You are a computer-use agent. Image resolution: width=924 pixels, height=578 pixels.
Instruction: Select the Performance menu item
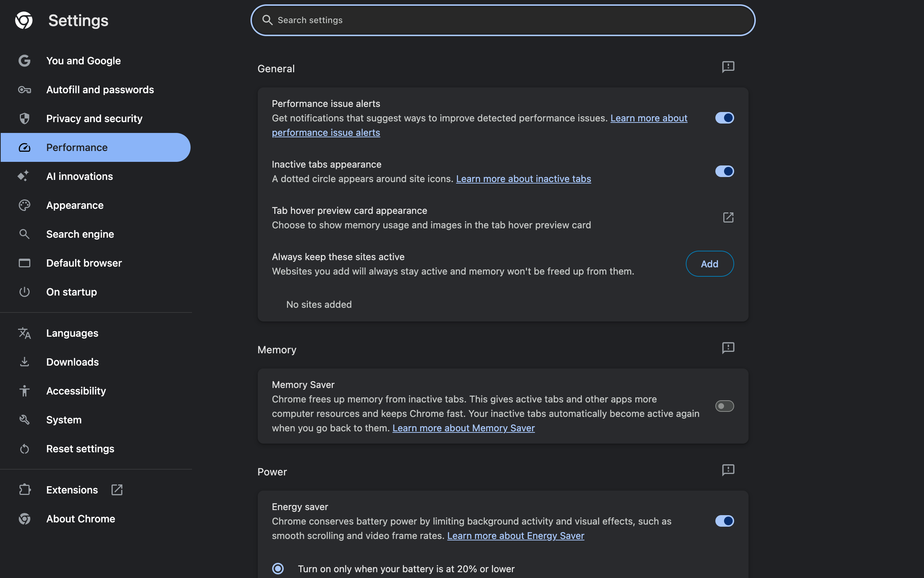click(x=95, y=147)
